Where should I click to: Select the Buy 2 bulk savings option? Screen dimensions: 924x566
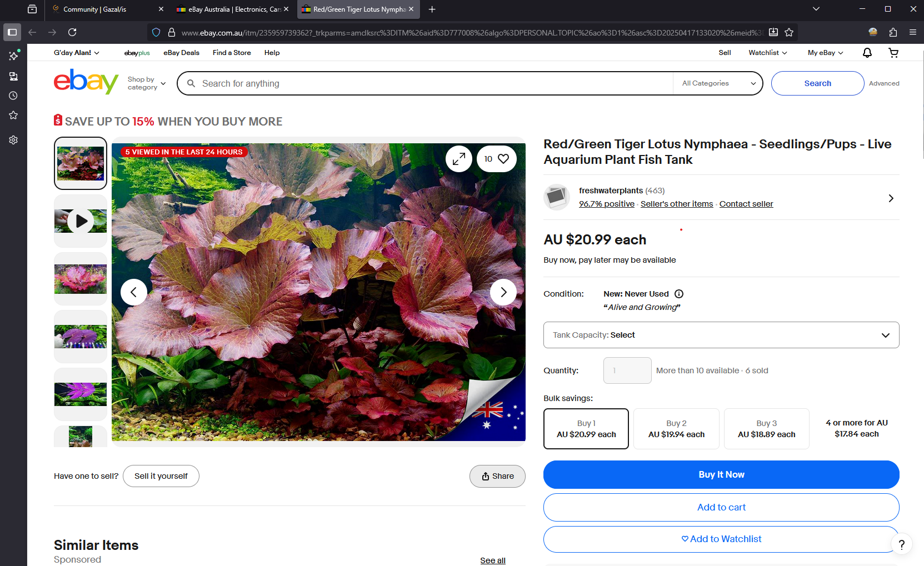[676, 429]
